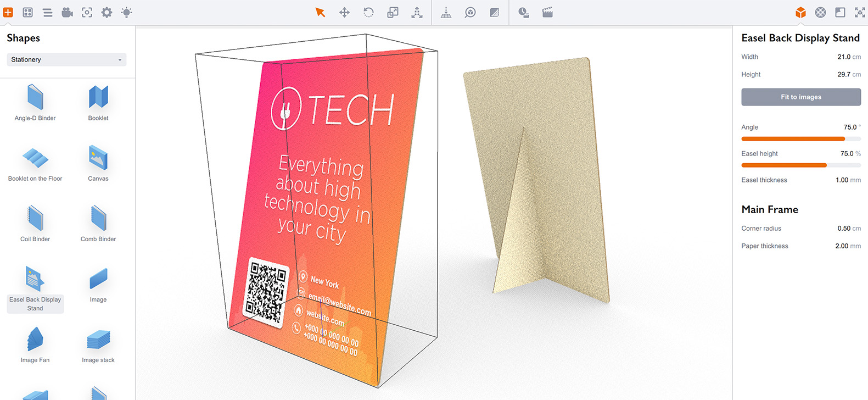Screen dimensions: 868x400
Task: Switch to the orange cube object panel
Action: click(x=800, y=12)
